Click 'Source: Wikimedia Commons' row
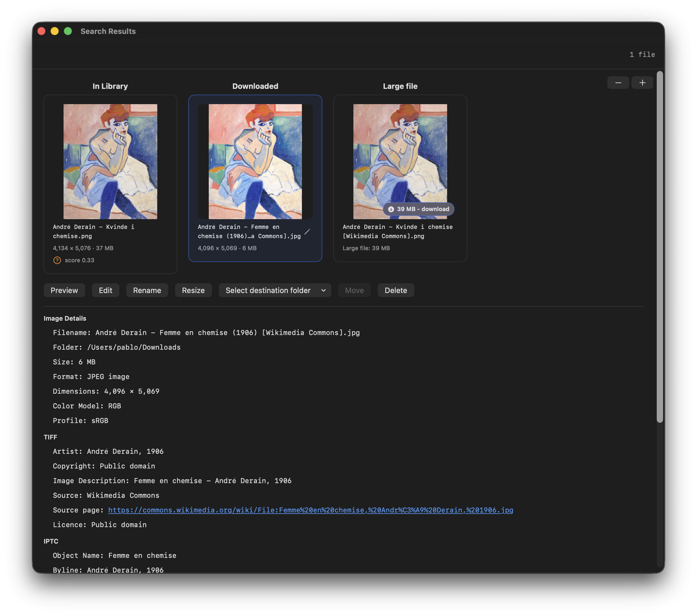697x616 pixels. (106, 495)
